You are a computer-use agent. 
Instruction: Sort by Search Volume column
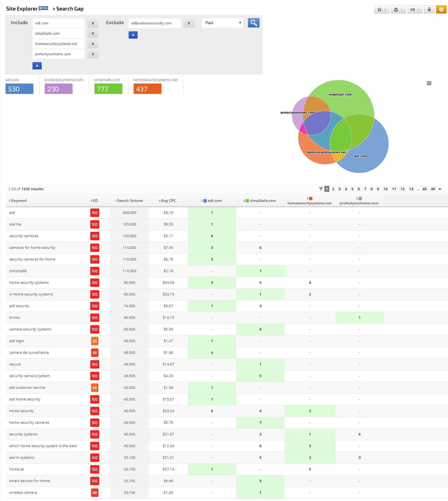pos(129,201)
